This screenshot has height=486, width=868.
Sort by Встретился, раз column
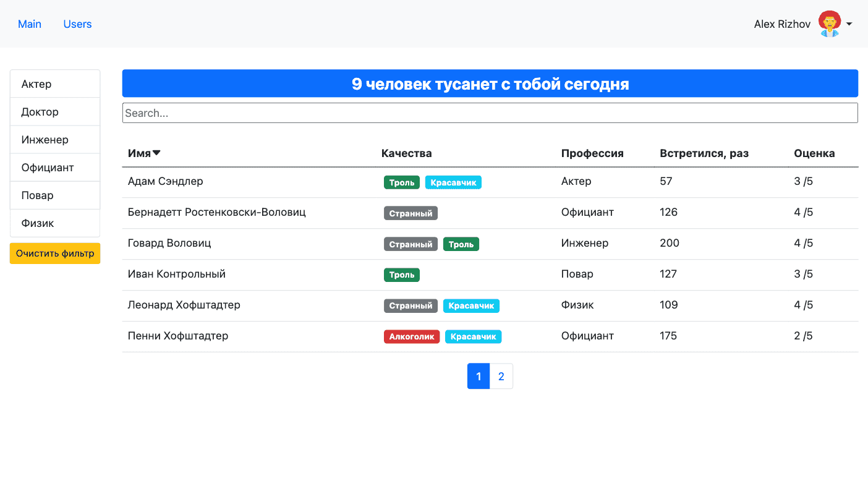pyautogui.click(x=704, y=153)
